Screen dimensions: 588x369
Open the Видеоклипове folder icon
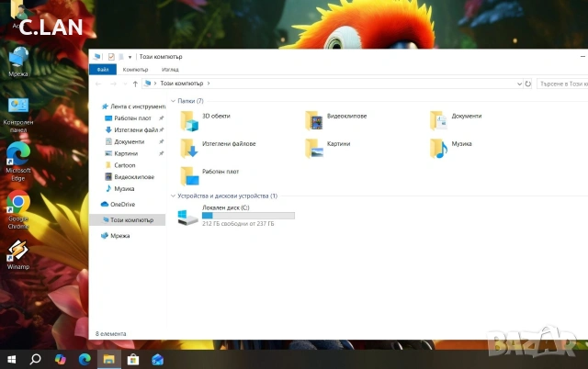pos(314,120)
